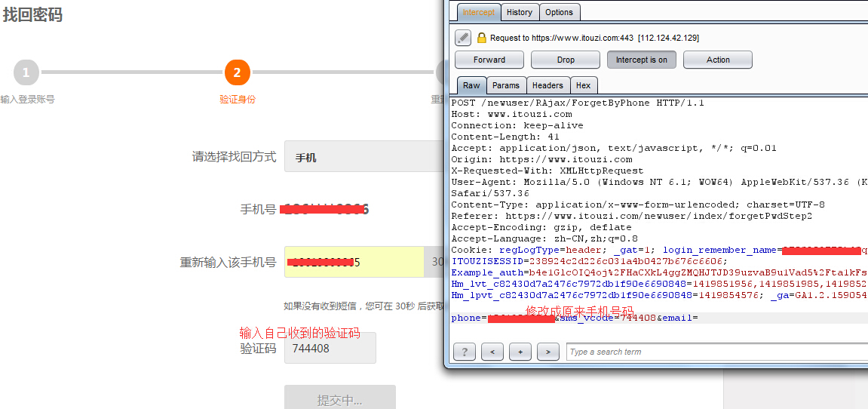Open the History tab

pyautogui.click(x=520, y=12)
